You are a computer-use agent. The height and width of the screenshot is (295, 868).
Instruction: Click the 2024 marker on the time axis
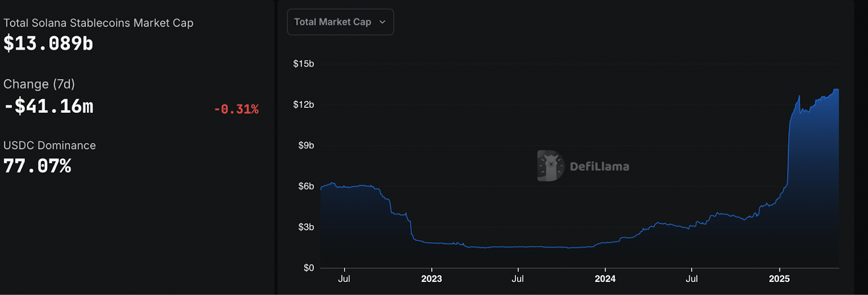(x=605, y=279)
